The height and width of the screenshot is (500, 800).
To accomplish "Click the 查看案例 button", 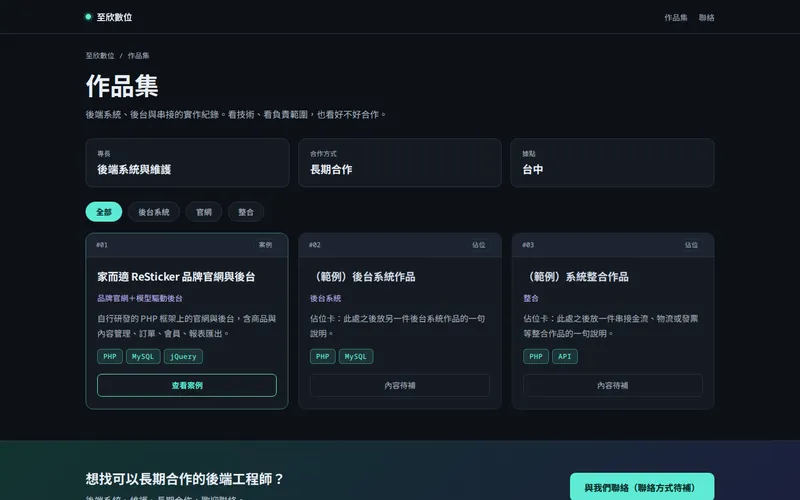I will click(x=187, y=385).
